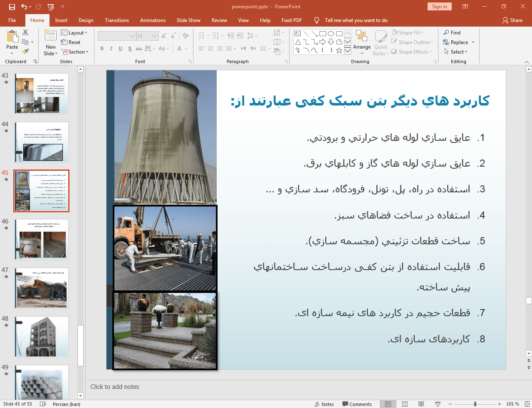The image size is (532, 408).
Task: Click Clear All Formatting eraser icon
Action: tap(186, 36)
